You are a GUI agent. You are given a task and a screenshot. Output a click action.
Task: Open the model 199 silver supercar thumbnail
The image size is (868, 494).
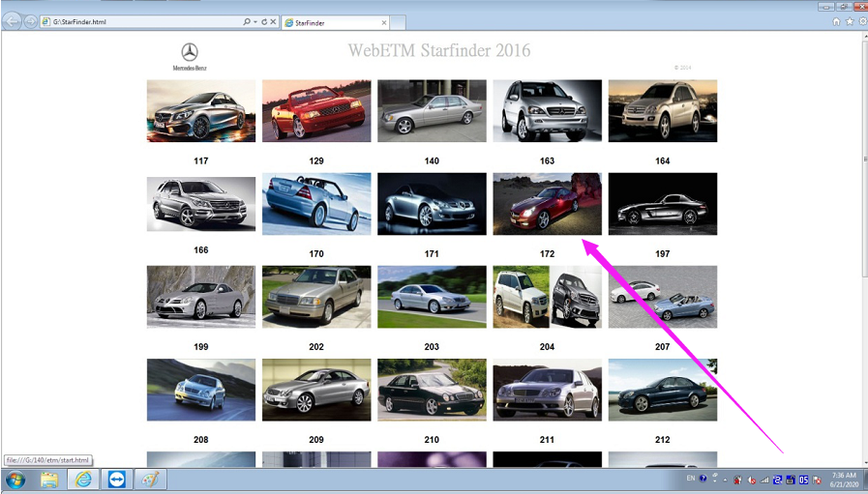pyautogui.click(x=201, y=297)
